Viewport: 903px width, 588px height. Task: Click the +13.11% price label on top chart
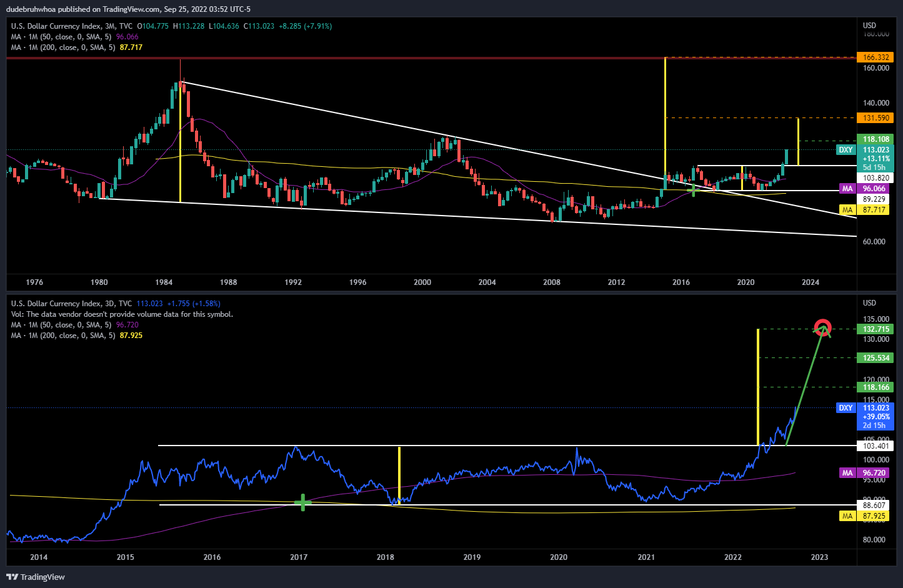point(876,159)
